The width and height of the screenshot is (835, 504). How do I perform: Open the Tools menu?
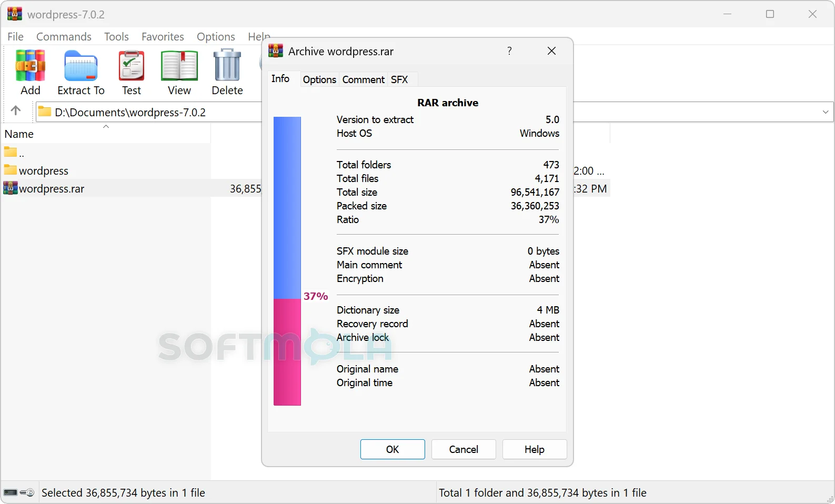(x=116, y=37)
